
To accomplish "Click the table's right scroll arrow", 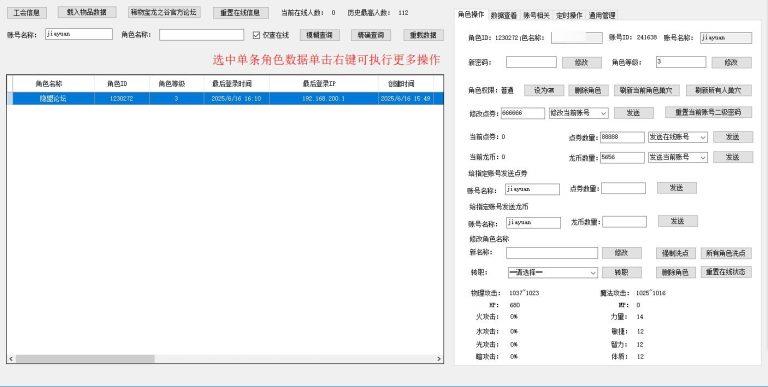I will click(439, 359).
